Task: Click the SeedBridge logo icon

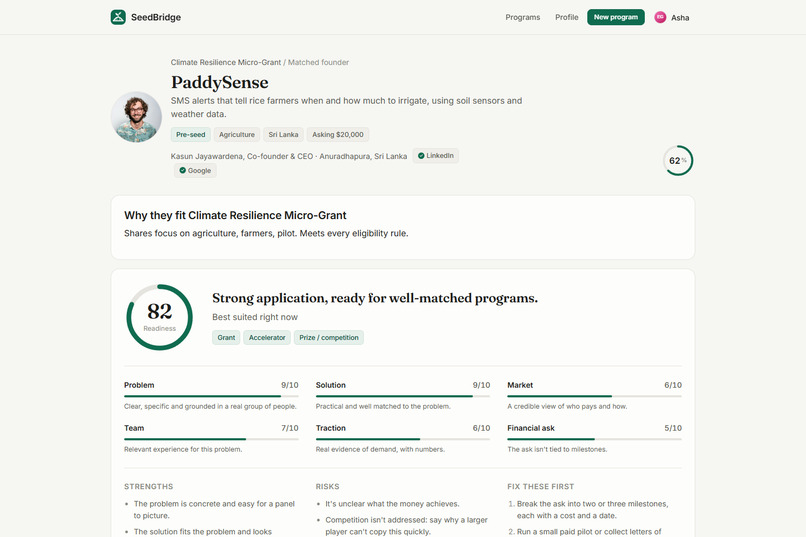Action: tap(118, 17)
